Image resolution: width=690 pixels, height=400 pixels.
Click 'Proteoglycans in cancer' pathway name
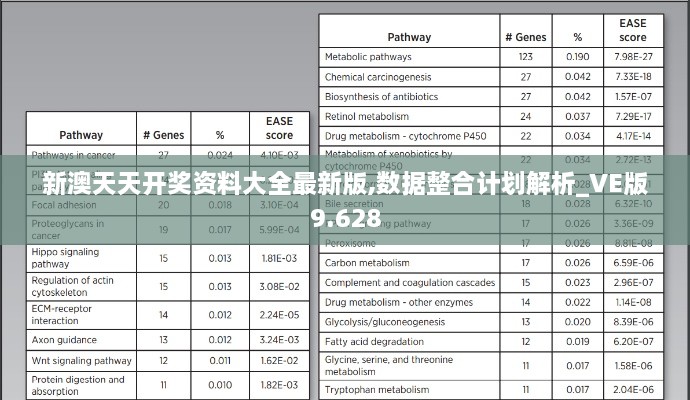[x=67, y=230]
